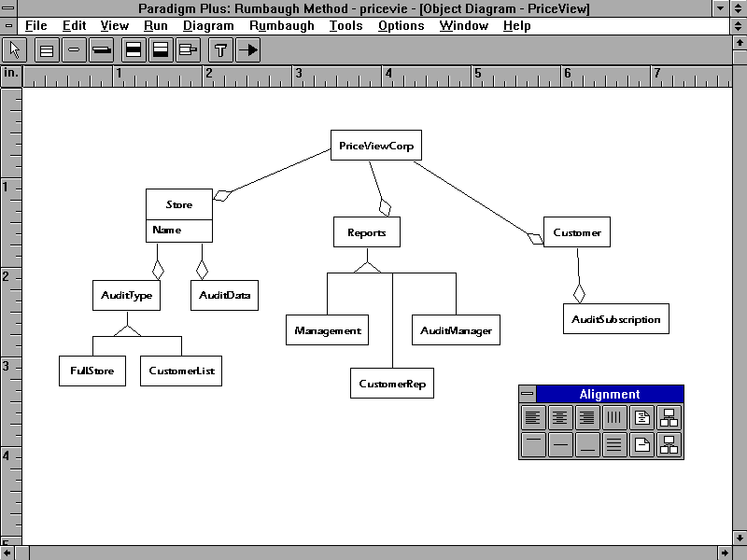
Task: Open the Rumbaugh menu
Action: pos(282,26)
